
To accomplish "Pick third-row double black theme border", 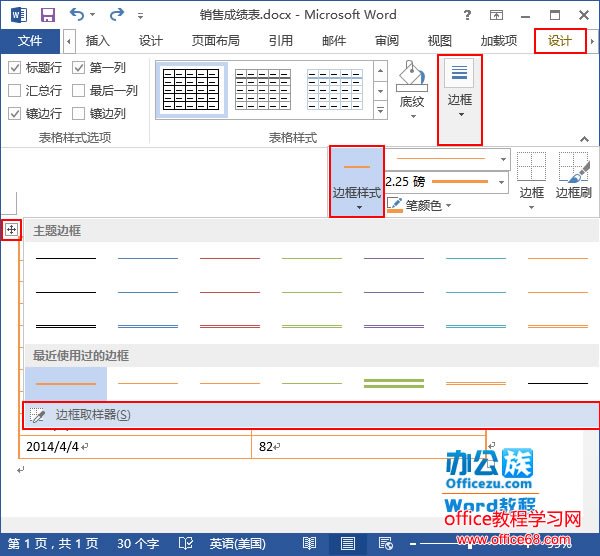I will tap(66, 326).
